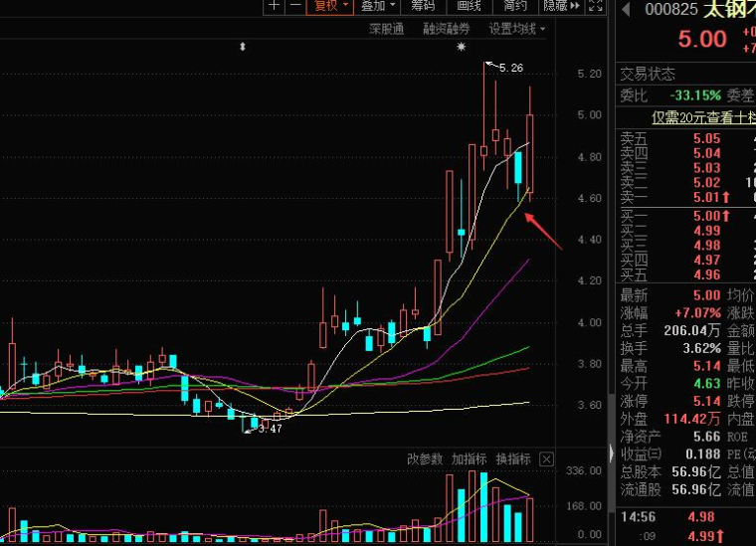Click 隐藏 to hide side panel

[x=561, y=6]
